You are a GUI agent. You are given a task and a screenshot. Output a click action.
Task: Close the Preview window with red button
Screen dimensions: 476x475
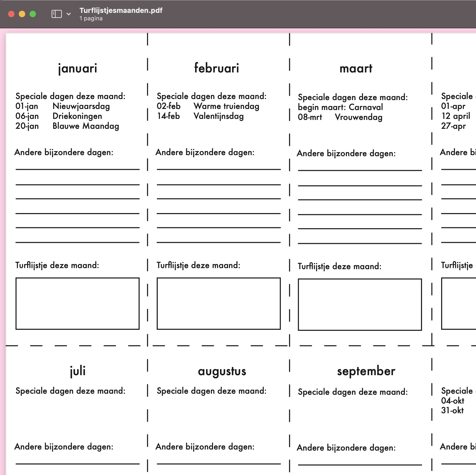[x=11, y=14]
